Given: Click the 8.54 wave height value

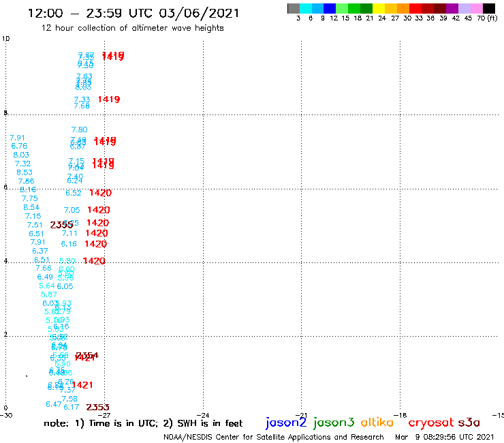Looking at the screenshot, I should 31,207.
